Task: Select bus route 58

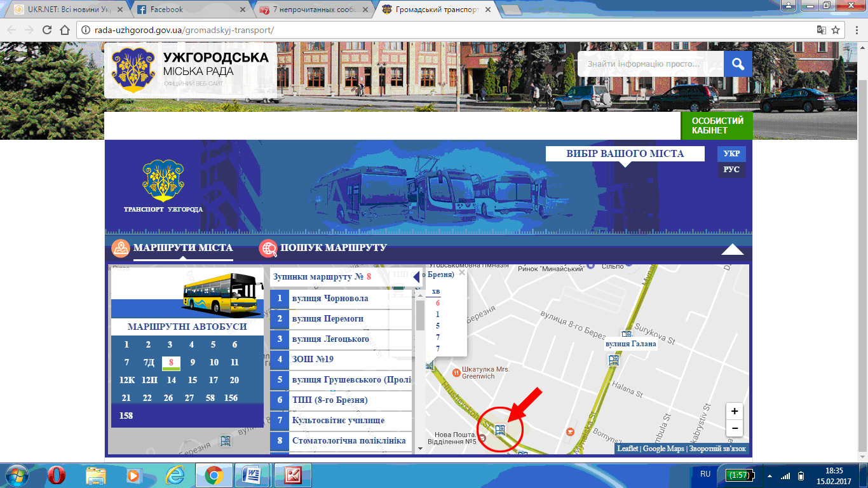Action: point(210,398)
